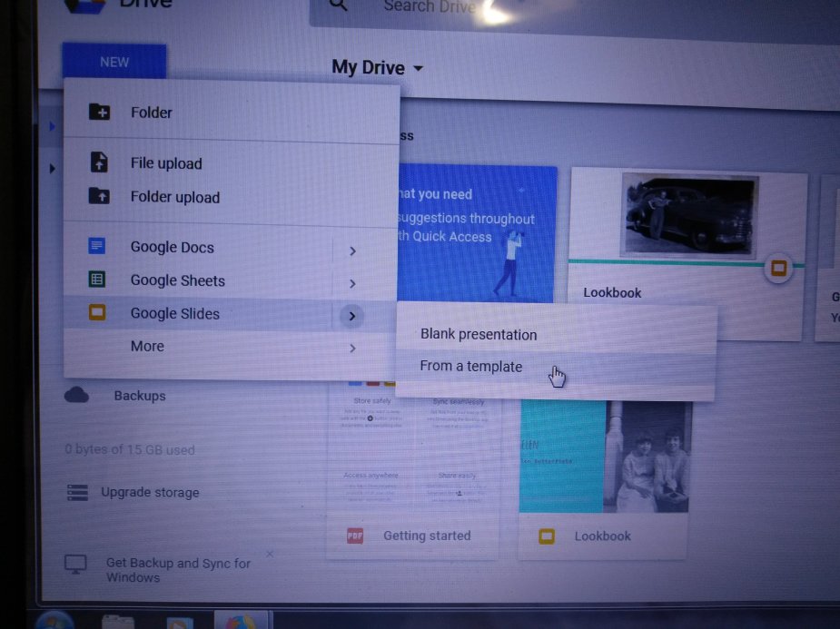840x629 pixels.
Task: Click the green Google Sheets icon
Action: coord(96,280)
